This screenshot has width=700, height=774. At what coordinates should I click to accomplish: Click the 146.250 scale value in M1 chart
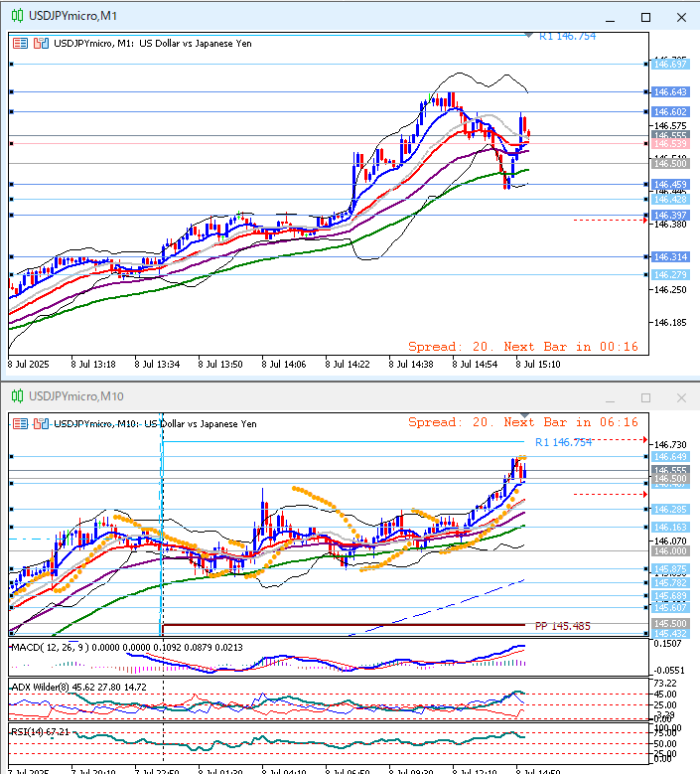point(670,290)
